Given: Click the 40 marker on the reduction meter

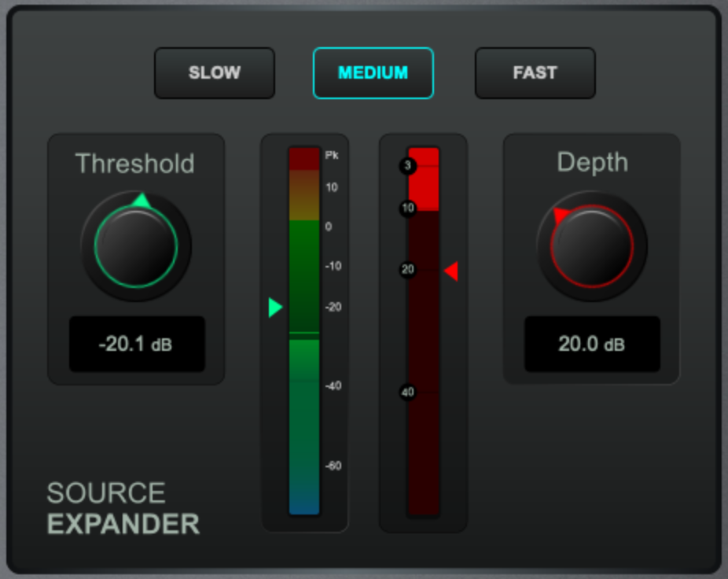Looking at the screenshot, I should click(407, 392).
